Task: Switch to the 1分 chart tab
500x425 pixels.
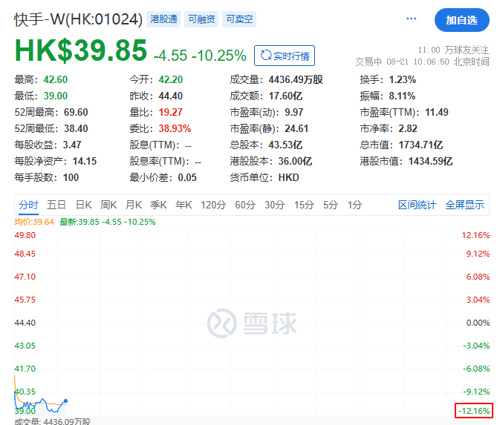Action: (355, 205)
